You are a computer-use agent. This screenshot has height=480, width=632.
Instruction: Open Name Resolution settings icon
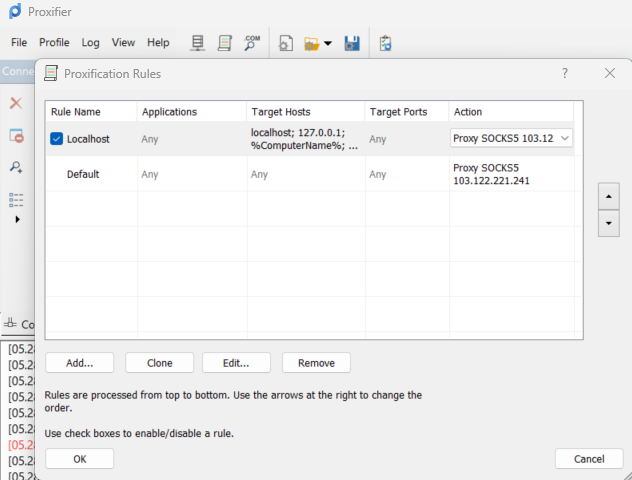click(252, 43)
